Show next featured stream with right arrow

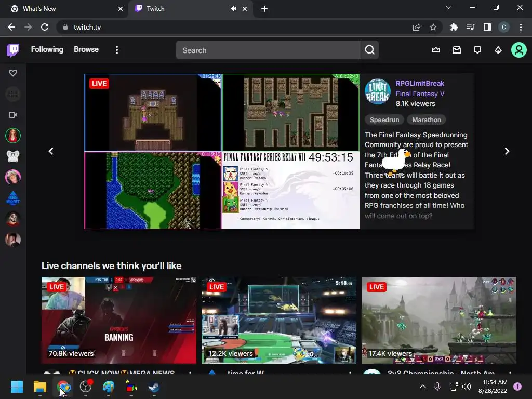click(507, 151)
